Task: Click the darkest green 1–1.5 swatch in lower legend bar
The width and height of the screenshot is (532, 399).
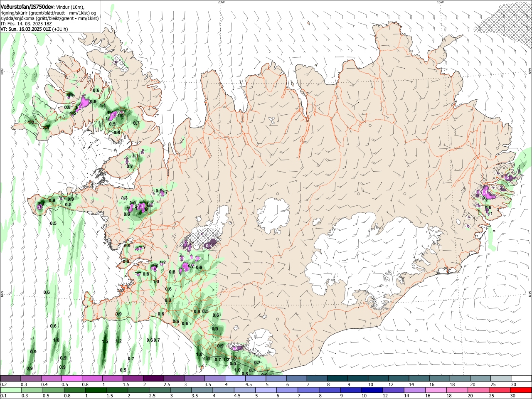Action: [x=96, y=390]
